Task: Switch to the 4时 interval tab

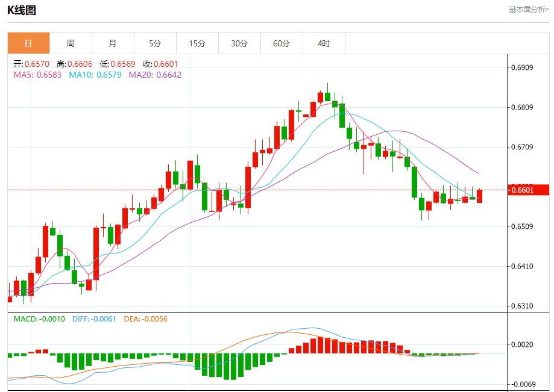Action: [324, 43]
